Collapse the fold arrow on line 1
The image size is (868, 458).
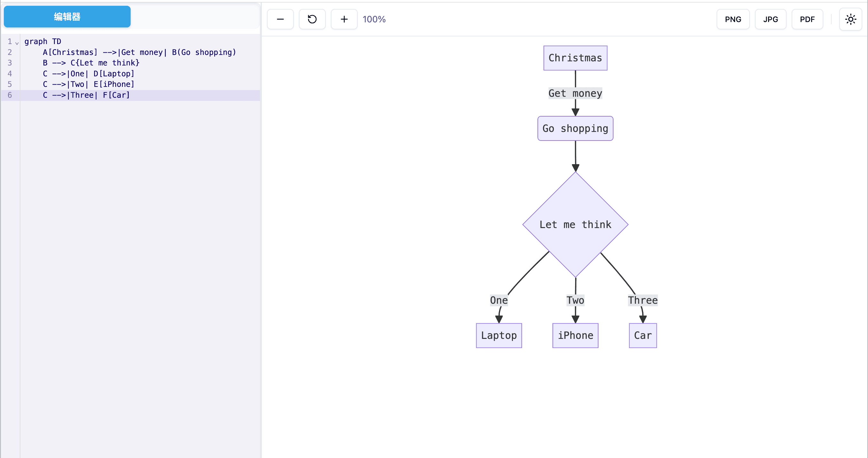click(x=17, y=42)
